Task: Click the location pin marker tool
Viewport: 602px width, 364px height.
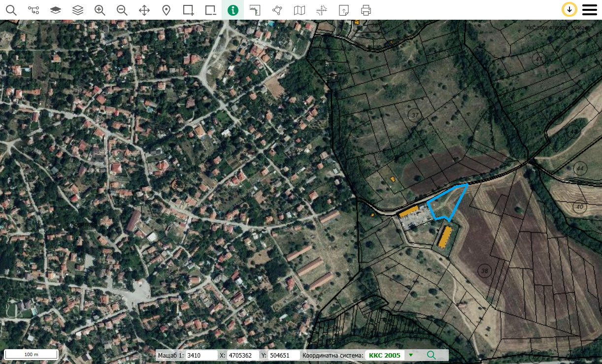Action: (x=167, y=10)
